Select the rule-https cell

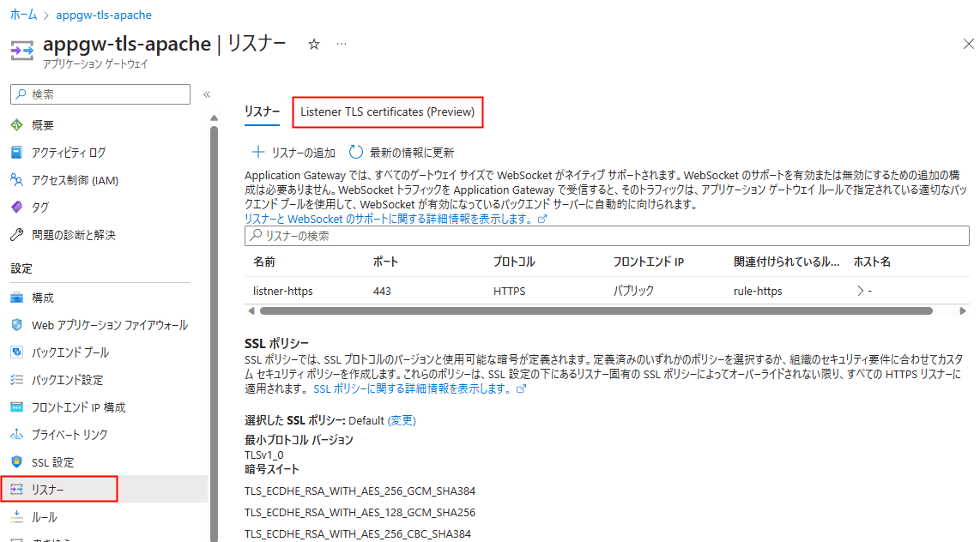point(758,291)
